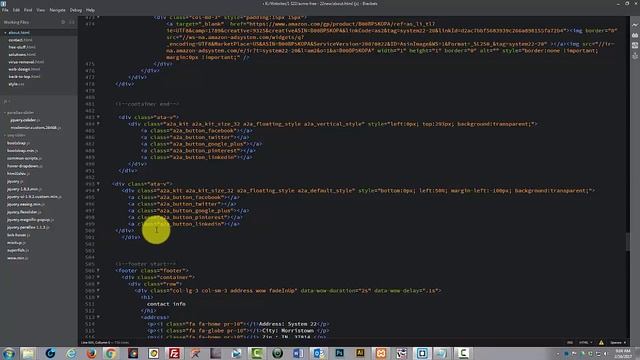This screenshot has height=360, width=640.
Task: Open modernizr.custom.28468.js in the file tree
Action: click(36, 128)
